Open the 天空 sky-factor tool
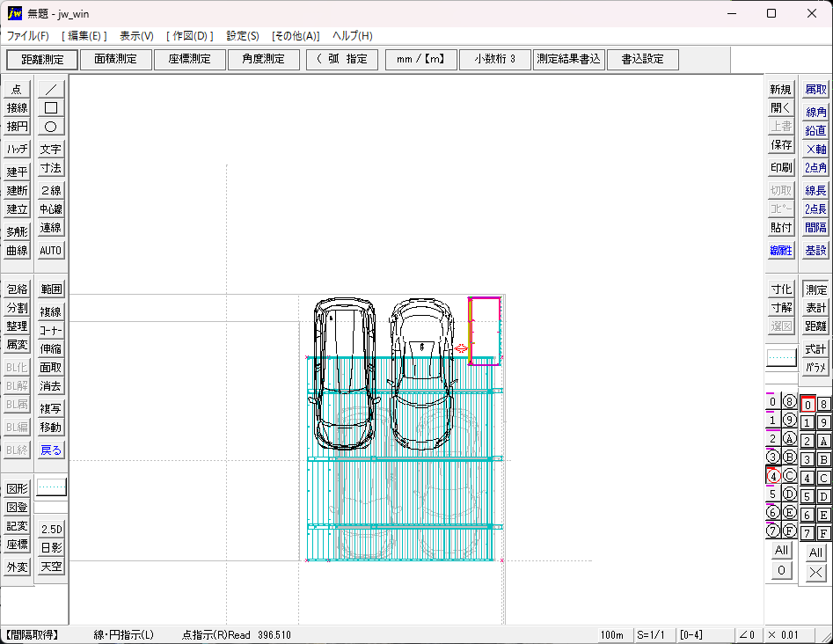The height and width of the screenshot is (644, 833). coord(51,567)
